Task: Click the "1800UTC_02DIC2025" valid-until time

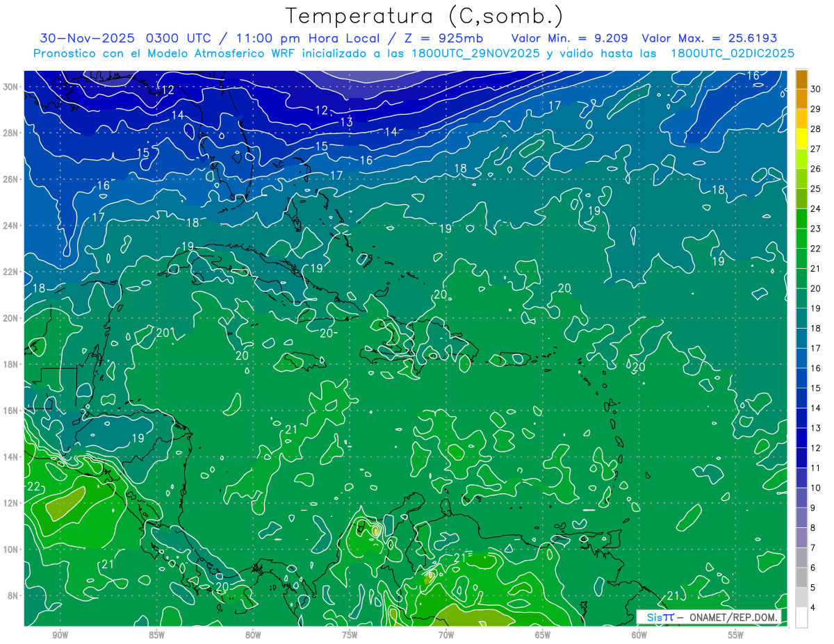Action: coord(733,53)
